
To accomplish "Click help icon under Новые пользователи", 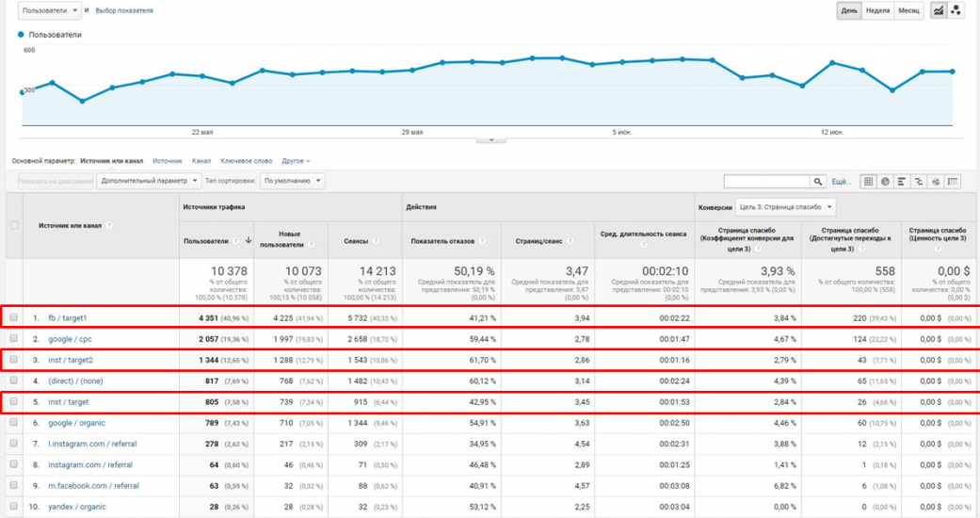I will tap(312, 245).
